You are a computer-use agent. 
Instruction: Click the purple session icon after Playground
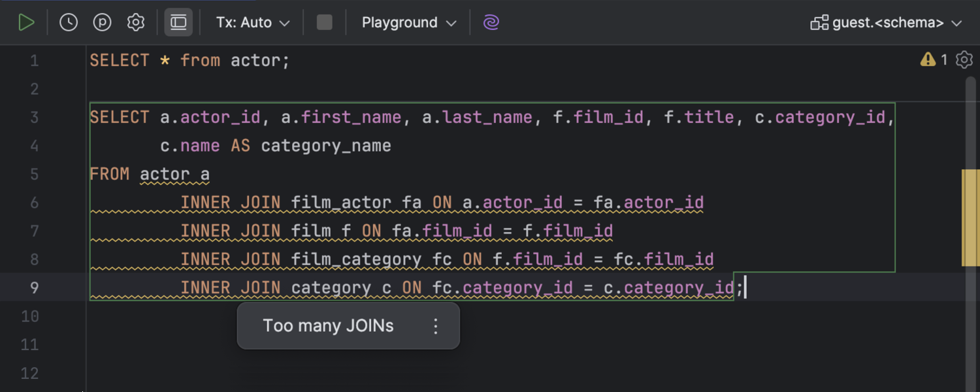coord(491,22)
